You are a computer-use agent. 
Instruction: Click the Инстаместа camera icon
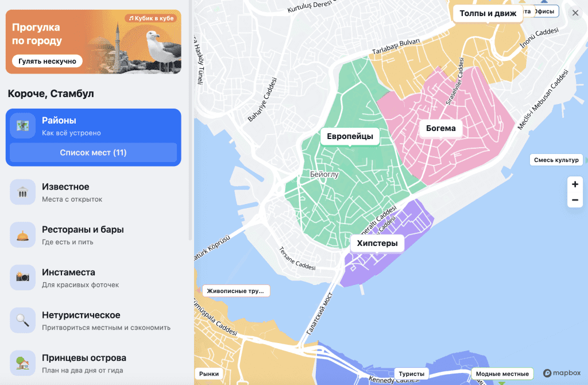tap(23, 278)
